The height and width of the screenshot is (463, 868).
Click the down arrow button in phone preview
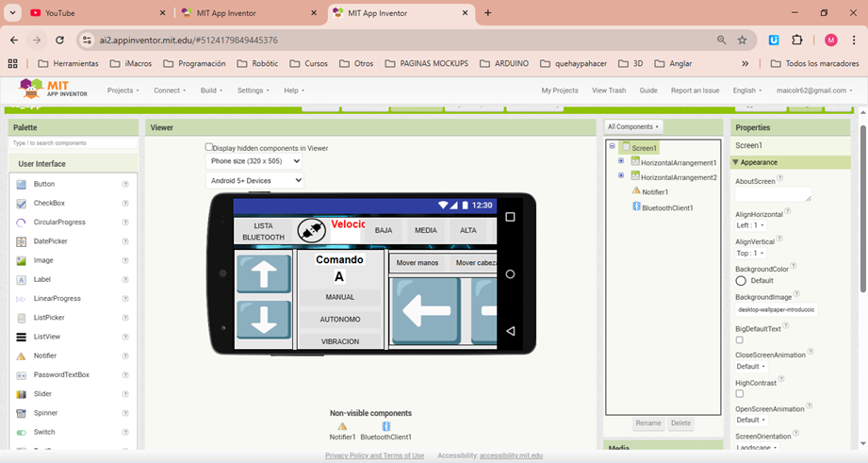tap(264, 319)
